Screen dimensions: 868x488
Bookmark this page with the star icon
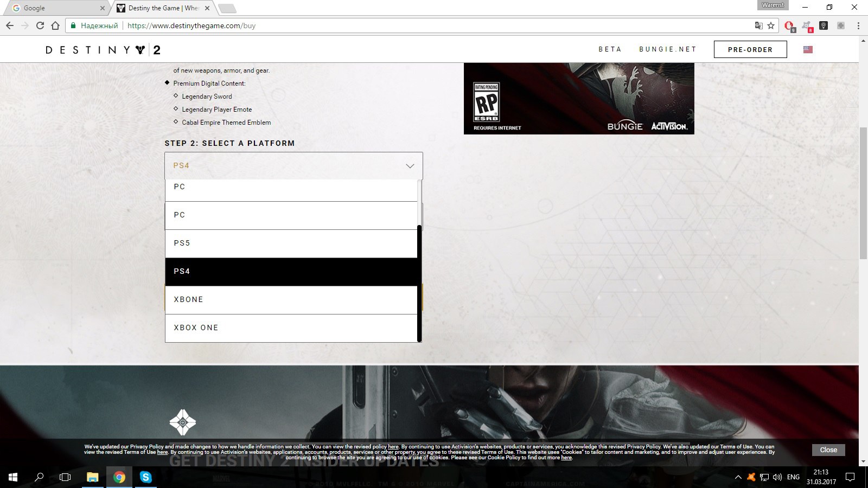(x=771, y=25)
